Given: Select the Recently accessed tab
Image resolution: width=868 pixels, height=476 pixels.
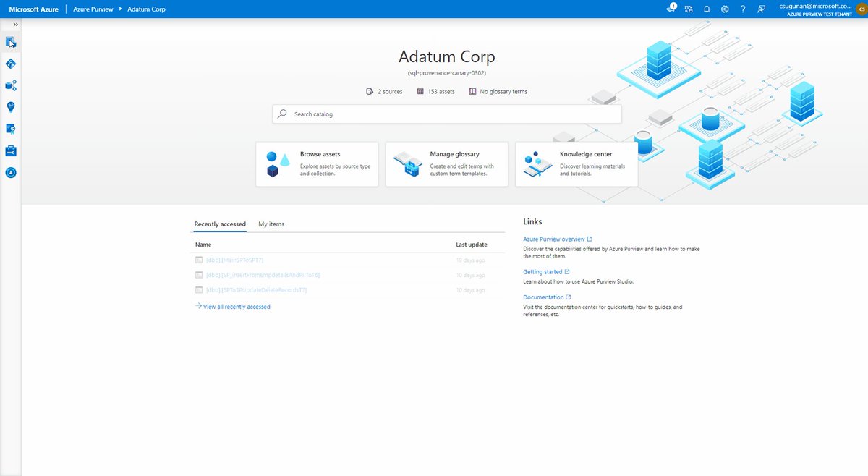Looking at the screenshot, I should 220,224.
